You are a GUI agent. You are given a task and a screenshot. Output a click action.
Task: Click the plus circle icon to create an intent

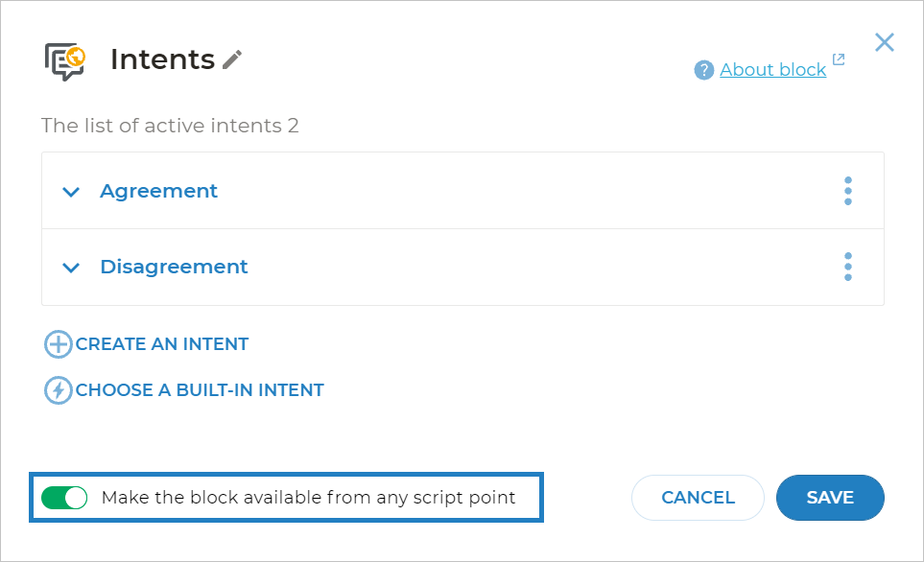click(59, 344)
